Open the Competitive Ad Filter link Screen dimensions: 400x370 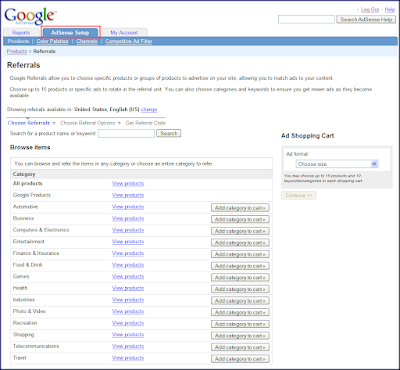coord(129,41)
